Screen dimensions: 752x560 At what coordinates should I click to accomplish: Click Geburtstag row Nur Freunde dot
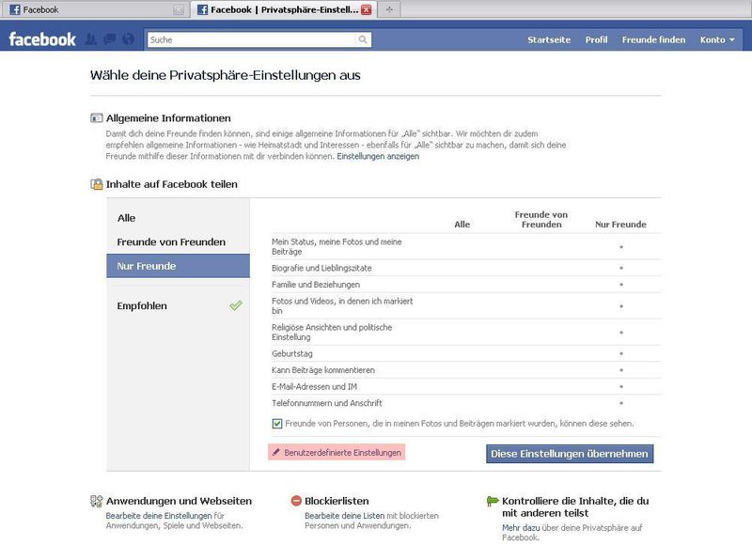point(621,353)
